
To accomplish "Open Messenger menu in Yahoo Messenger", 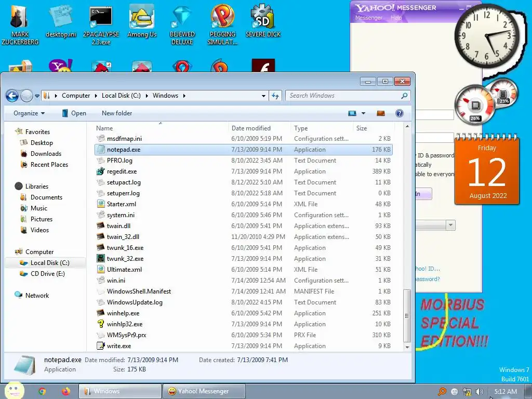I will click(x=368, y=18).
